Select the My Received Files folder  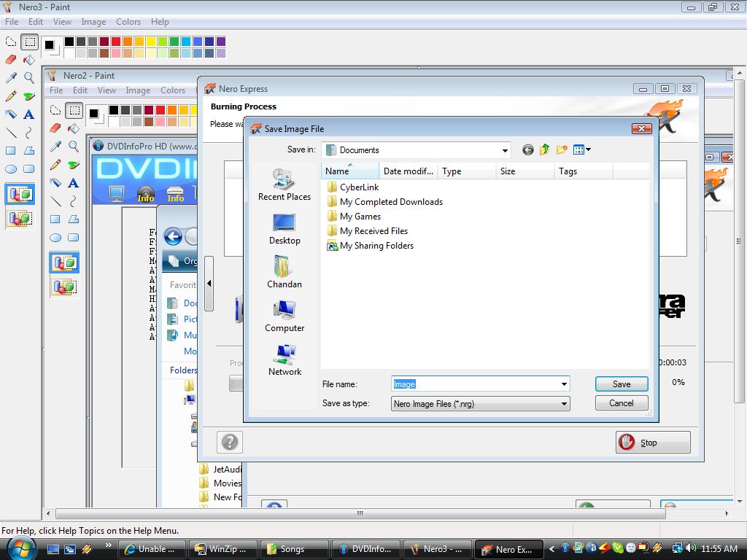pyautogui.click(x=368, y=231)
